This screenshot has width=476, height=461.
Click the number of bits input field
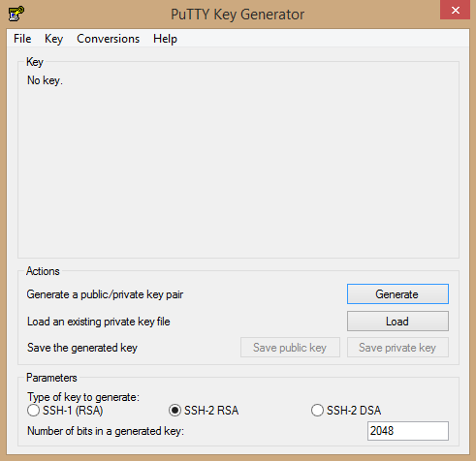coord(408,431)
